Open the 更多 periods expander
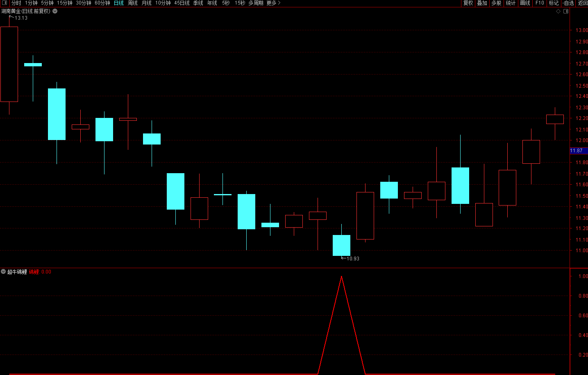 coord(273,3)
